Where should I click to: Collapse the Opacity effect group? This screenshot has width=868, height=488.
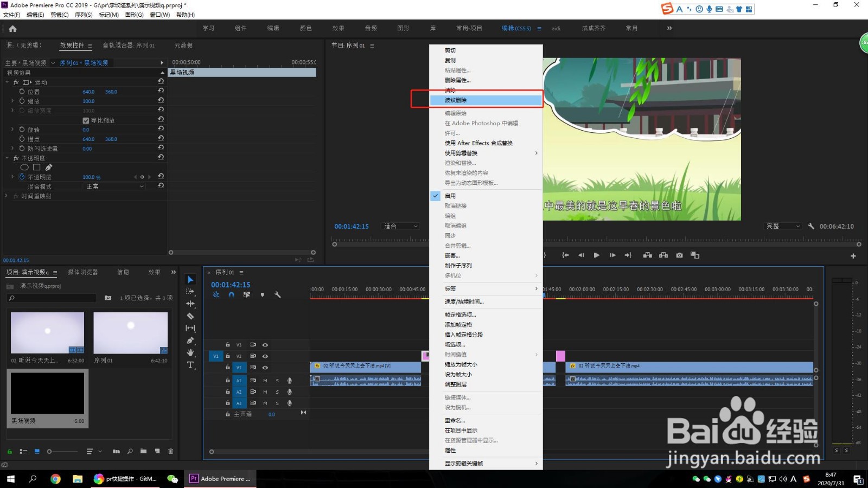point(7,158)
